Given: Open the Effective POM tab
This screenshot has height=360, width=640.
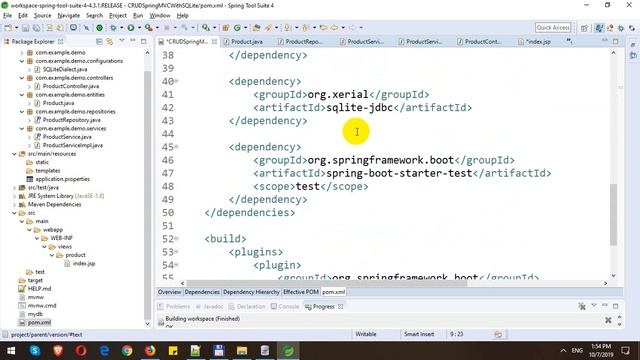Looking at the screenshot, I should click(300, 292).
